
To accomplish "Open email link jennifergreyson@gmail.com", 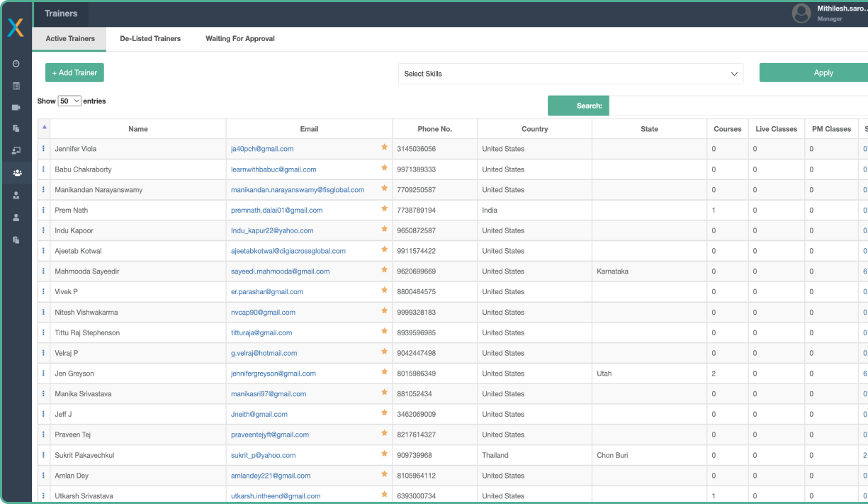I will 274,374.
